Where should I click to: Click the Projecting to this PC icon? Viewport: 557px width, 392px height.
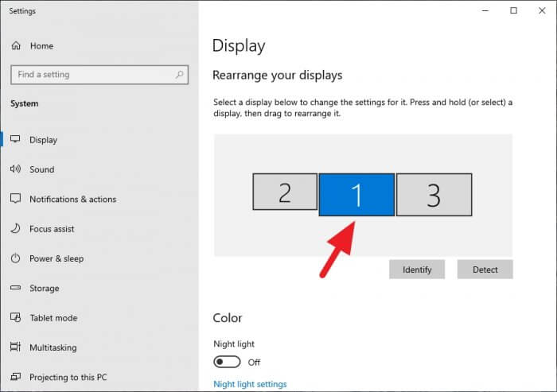point(15,376)
